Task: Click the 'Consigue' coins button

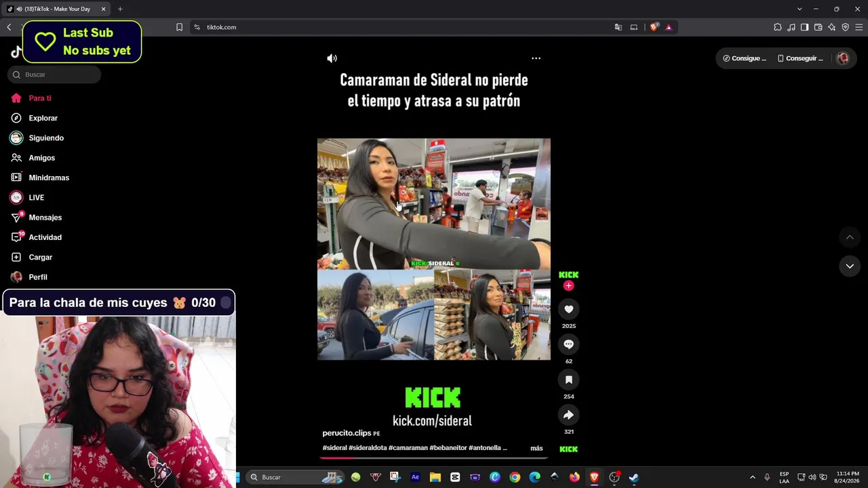Action: coord(744,58)
